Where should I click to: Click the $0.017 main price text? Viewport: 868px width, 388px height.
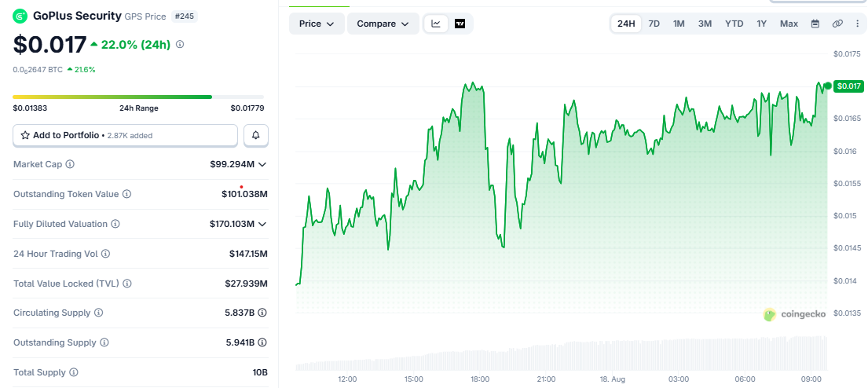click(49, 45)
